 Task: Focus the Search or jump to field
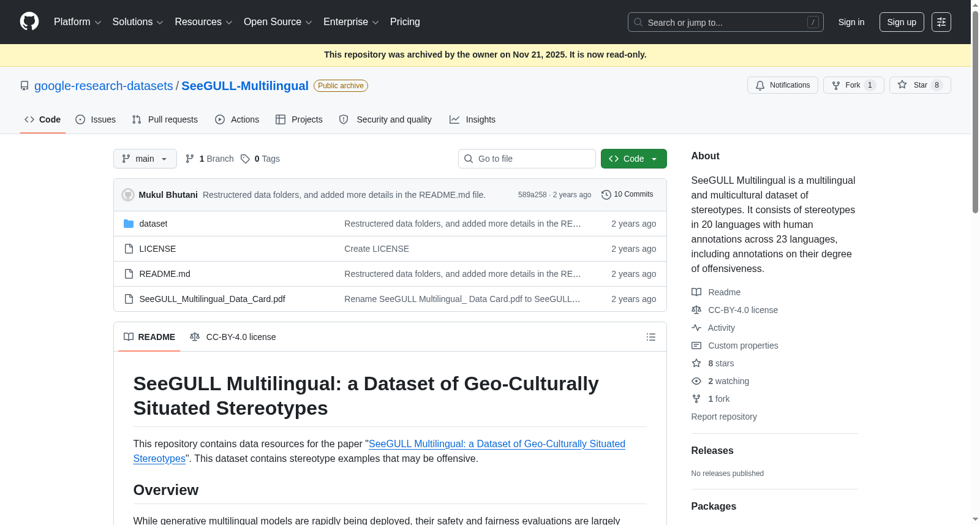[x=726, y=22]
